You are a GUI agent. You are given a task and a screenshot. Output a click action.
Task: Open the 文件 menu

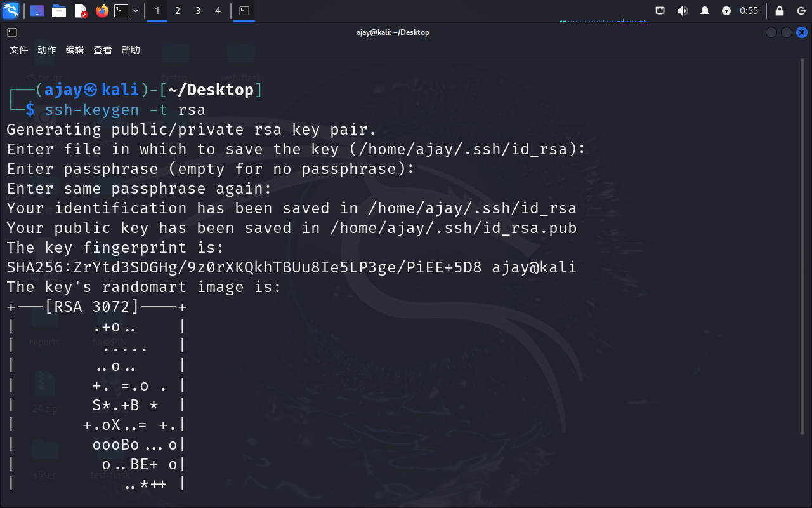click(x=19, y=50)
